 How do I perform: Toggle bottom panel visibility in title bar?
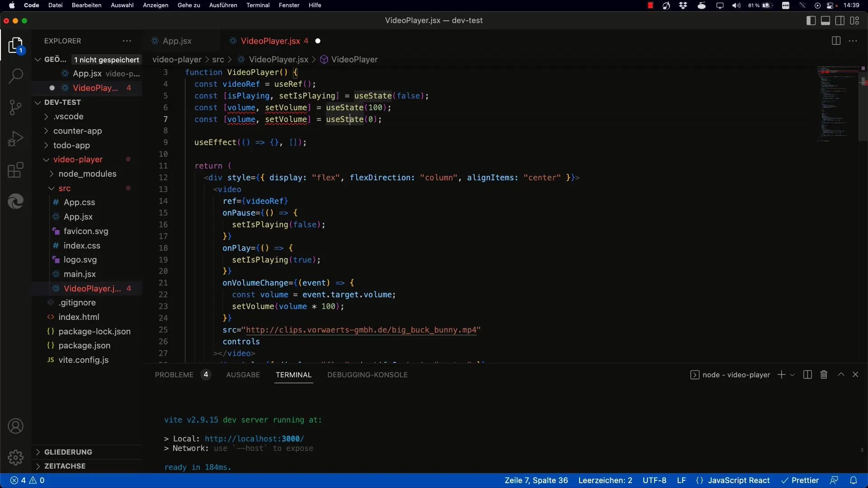(x=826, y=21)
